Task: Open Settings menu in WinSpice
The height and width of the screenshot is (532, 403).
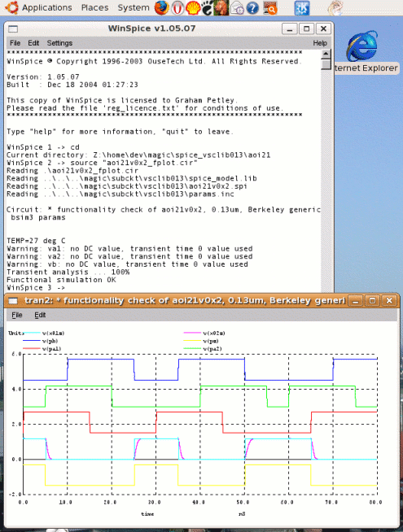Action: pos(59,43)
